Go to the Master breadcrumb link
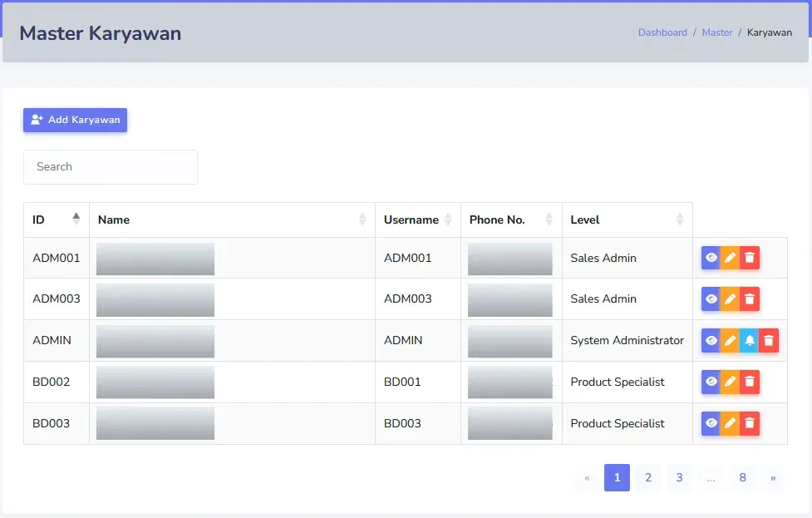 717,32
